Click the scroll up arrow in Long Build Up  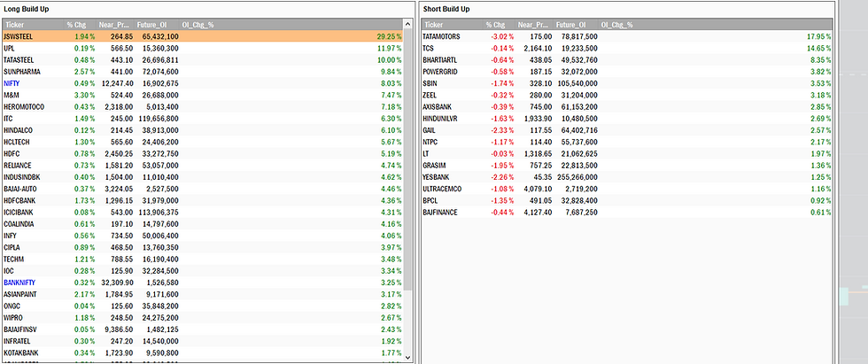pyautogui.click(x=408, y=24)
